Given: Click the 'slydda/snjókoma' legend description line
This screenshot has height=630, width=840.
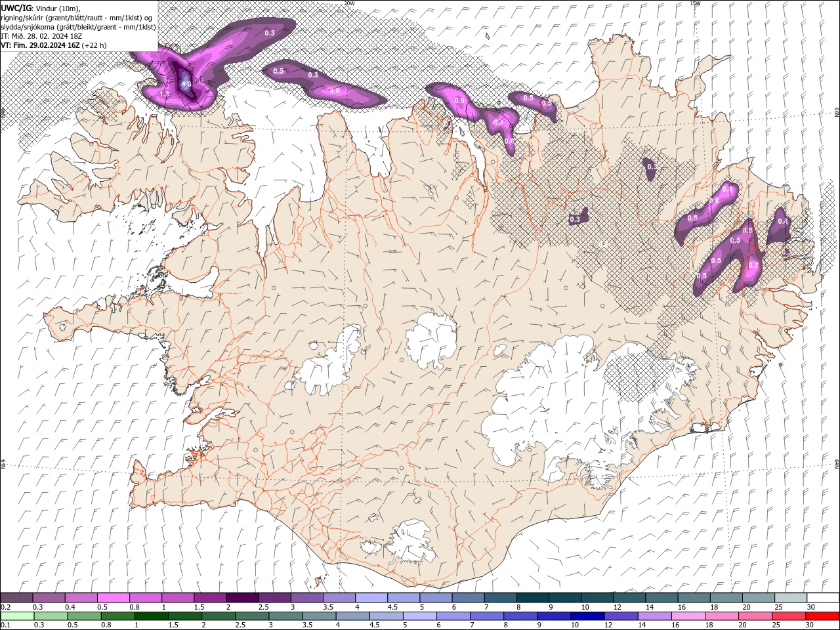Looking at the screenshot, I should click(x=78, y=27).
